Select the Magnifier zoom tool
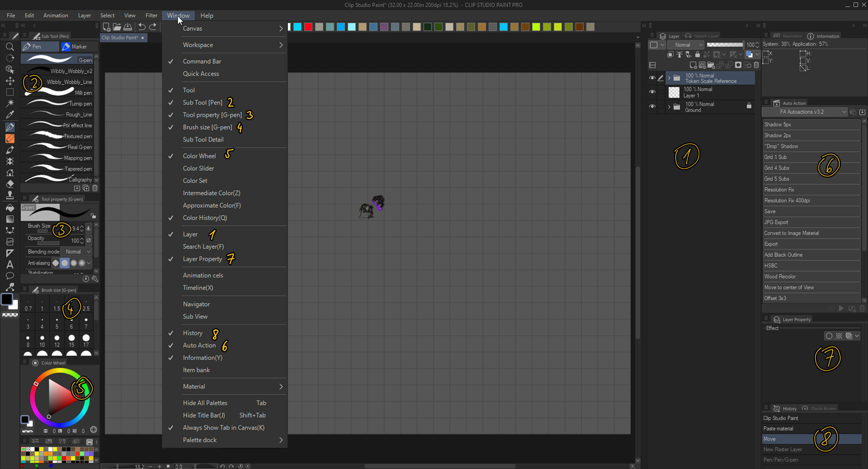868x469 pixels. tap(10, 46)
